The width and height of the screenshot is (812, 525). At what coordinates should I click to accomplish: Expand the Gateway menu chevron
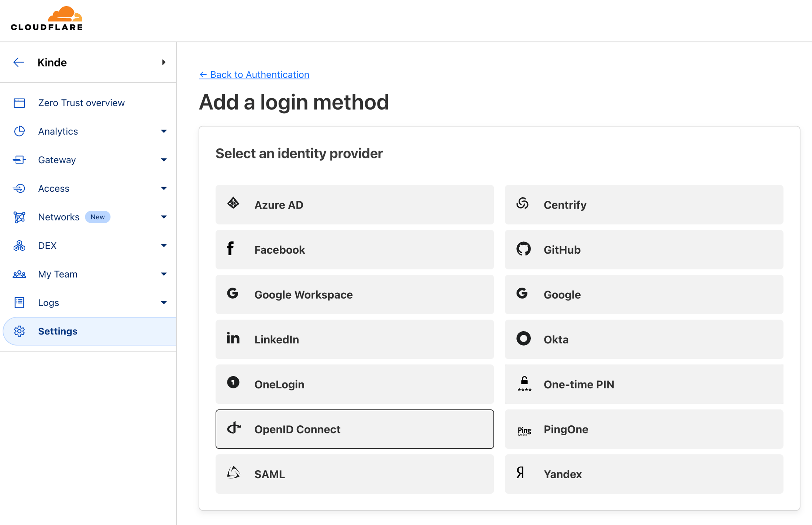click(164, 160)
